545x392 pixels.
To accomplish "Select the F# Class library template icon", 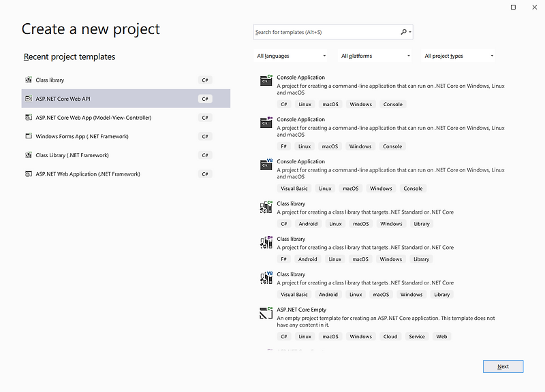I will click(x=266, y=243).
